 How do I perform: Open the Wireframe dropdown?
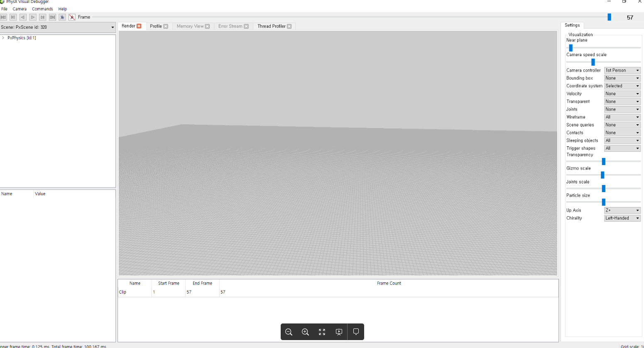(622, 117)
